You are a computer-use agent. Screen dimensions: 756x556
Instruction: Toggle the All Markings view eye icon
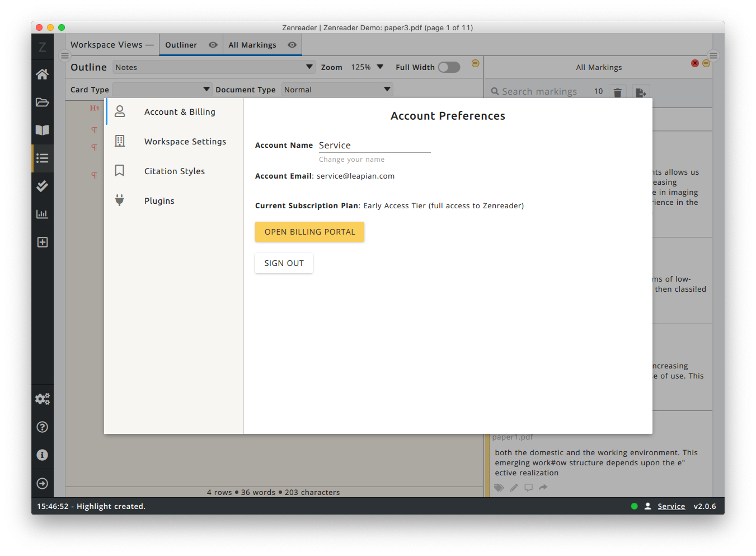pos(292,45)
